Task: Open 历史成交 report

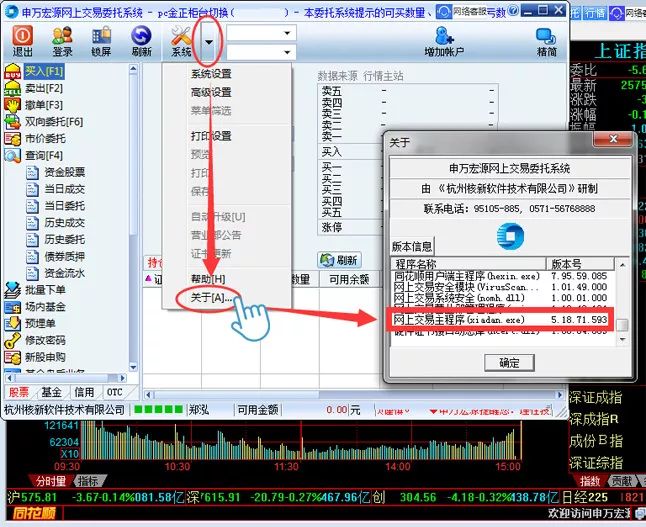Action: 64,223
